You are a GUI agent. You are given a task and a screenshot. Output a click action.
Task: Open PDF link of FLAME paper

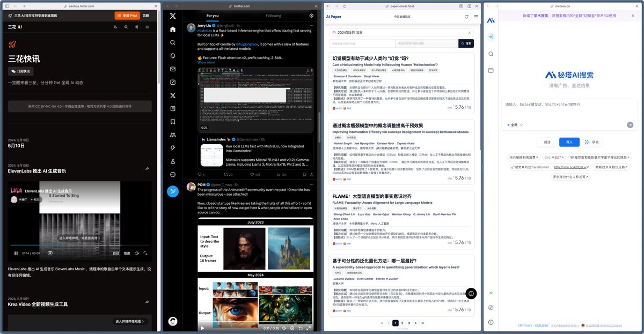tap(348, 243)
